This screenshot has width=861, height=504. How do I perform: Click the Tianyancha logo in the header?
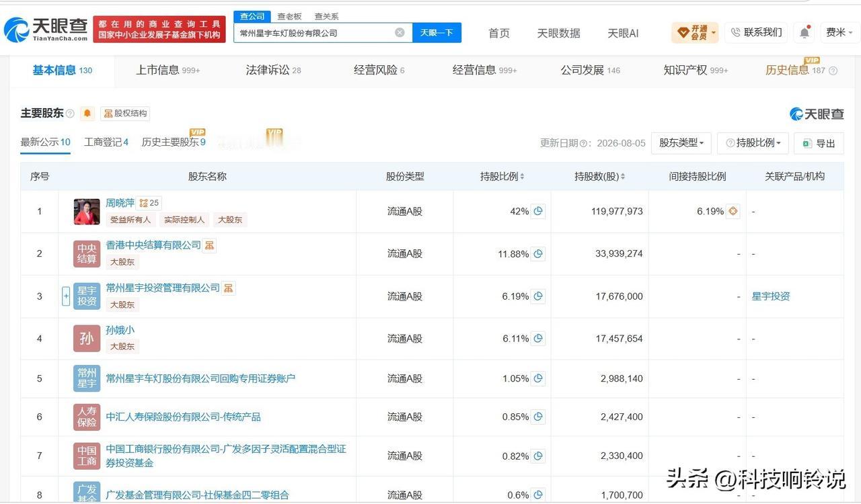pyautogui.click(x=46, y=30)
